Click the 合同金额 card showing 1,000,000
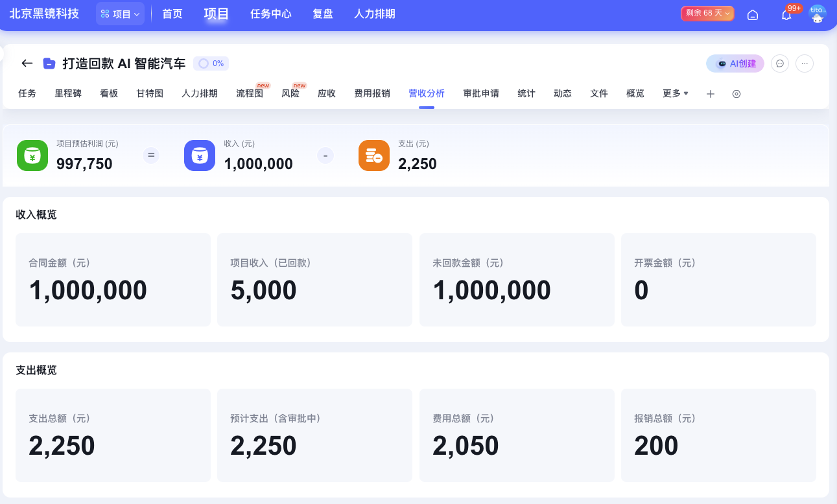 (113, 280)
